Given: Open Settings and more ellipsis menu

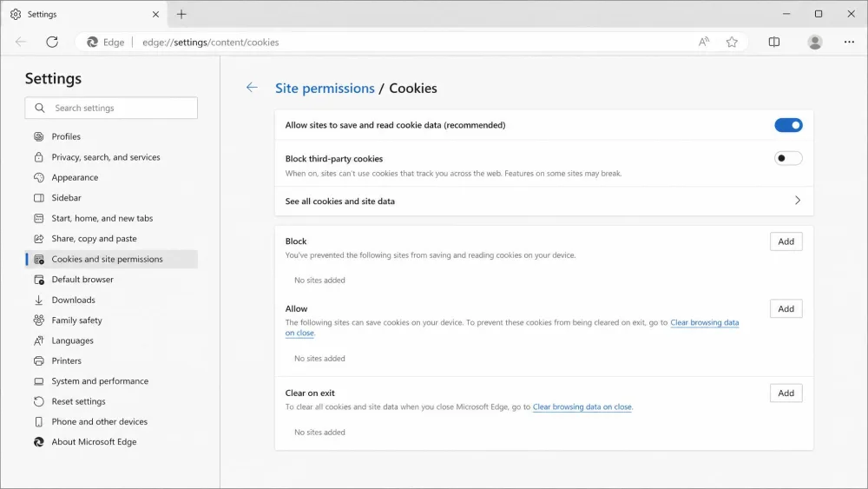Looking at the screenshot, I should tap(849, 42).
